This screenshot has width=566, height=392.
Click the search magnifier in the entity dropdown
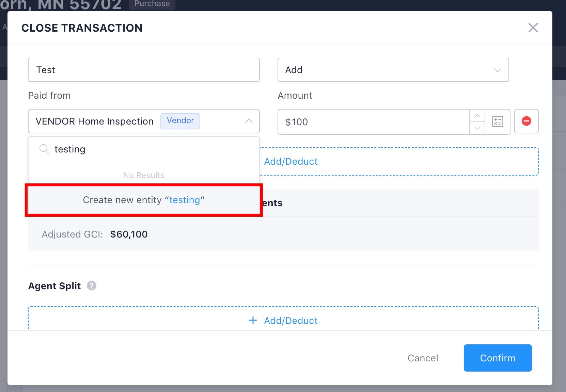[x=44, y=149]
